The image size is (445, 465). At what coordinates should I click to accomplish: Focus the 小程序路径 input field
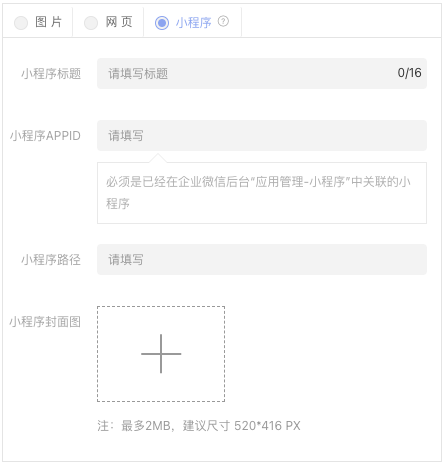(262, 259)
